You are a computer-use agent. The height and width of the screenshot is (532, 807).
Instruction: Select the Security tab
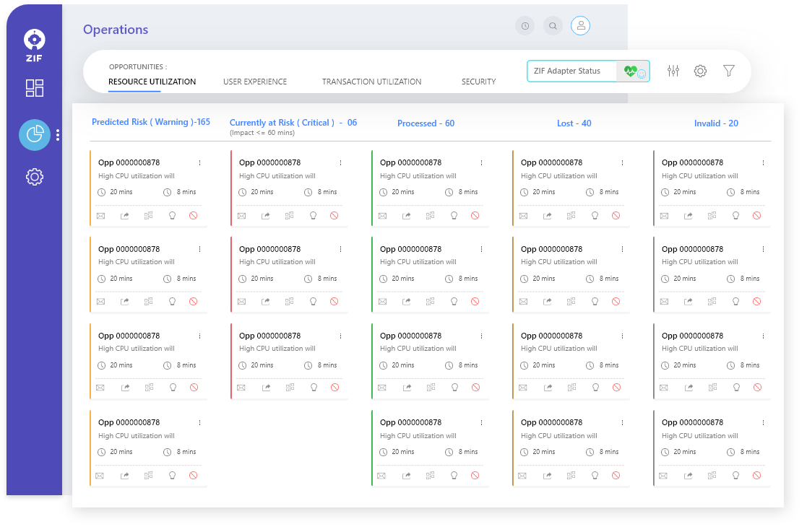coord(478,82)
